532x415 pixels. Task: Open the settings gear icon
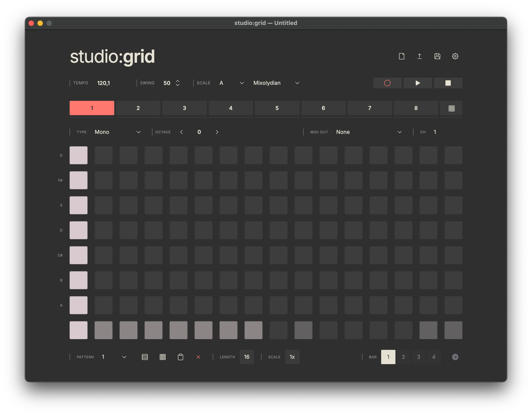tap(455, 56)
